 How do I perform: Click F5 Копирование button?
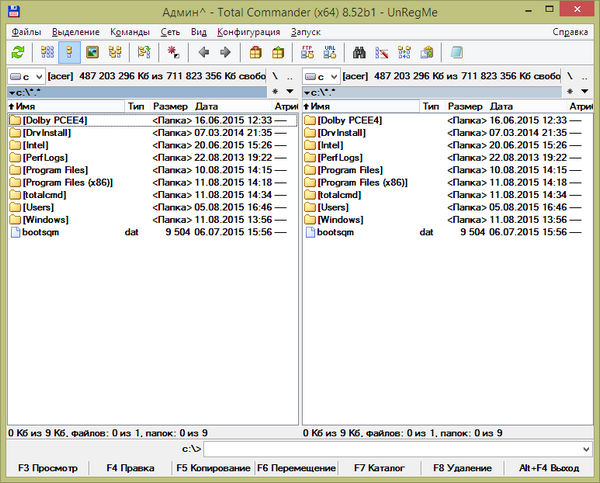(213, 468)
